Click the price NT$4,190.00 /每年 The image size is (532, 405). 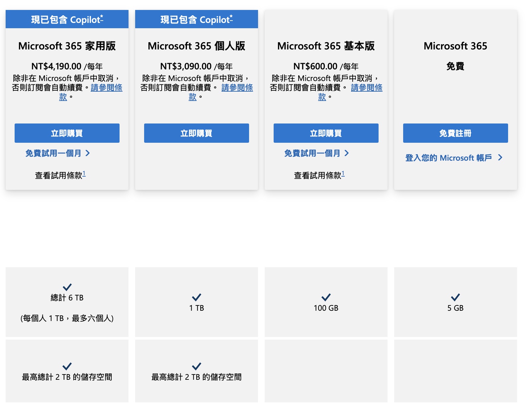(x=67, y=66)
